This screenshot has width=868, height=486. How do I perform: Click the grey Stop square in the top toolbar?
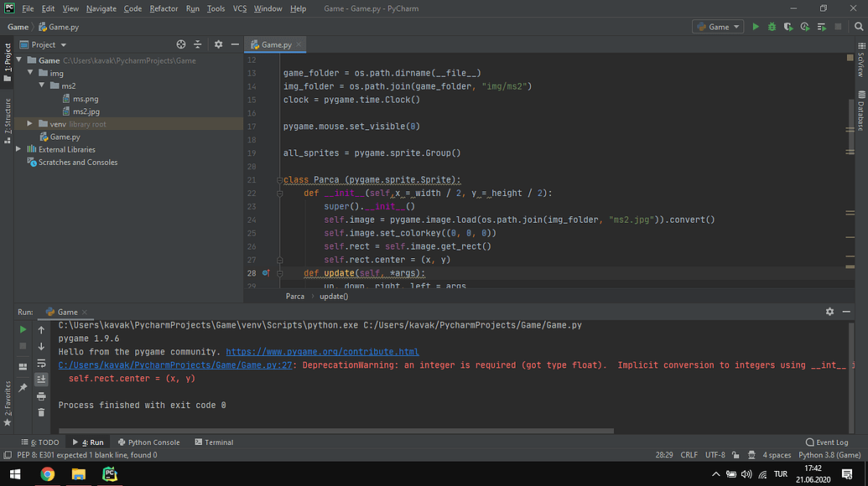(x=838, y=27)
